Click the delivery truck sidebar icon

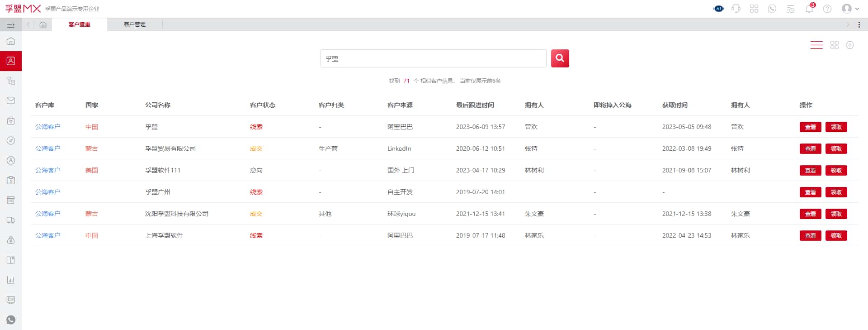tap(11, 220)
